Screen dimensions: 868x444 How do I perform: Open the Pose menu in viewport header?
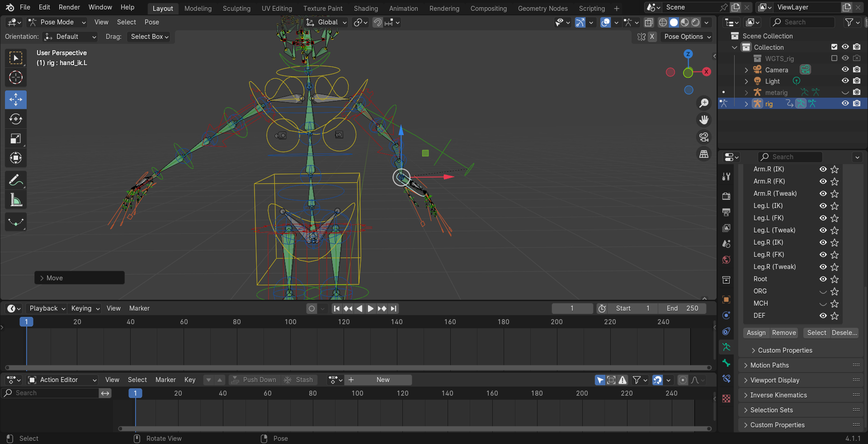(151, 22)
